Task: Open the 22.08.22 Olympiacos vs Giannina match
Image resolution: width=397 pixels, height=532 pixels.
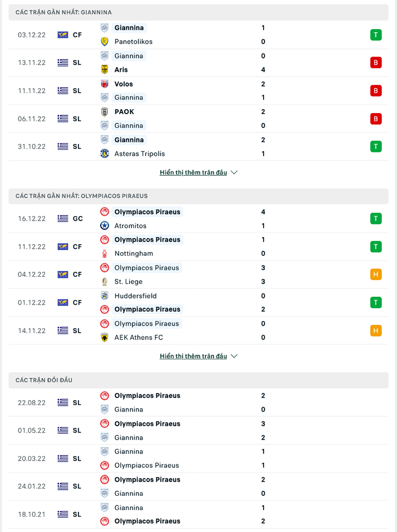Action: point(198,403)
